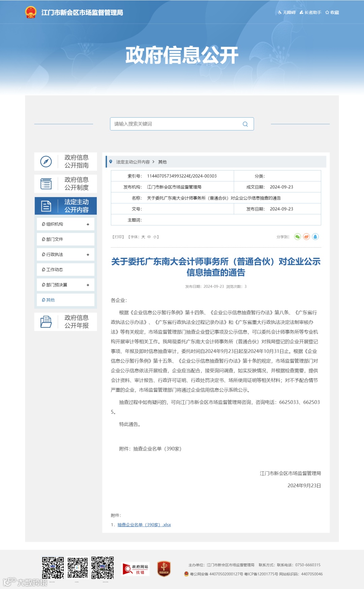Select the 法定主动公开内容 document icon
The width and height of the screenshot is (364, 589).
[x=46, y=206]
